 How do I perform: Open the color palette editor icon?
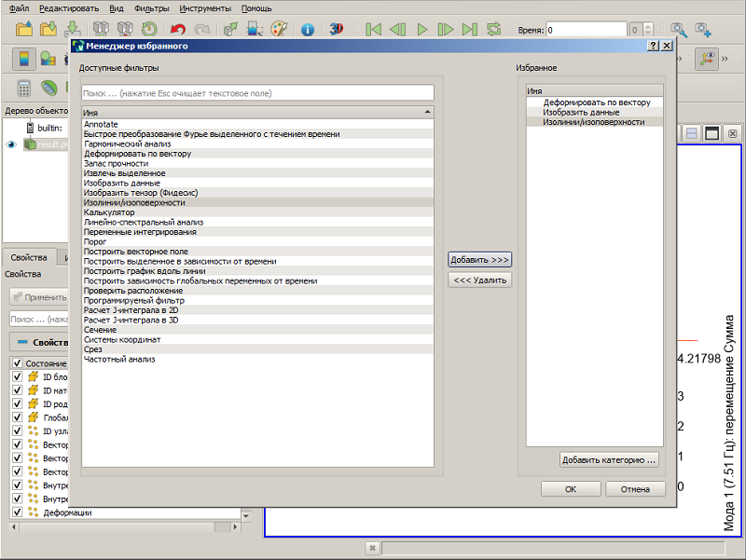pos(279,30)
